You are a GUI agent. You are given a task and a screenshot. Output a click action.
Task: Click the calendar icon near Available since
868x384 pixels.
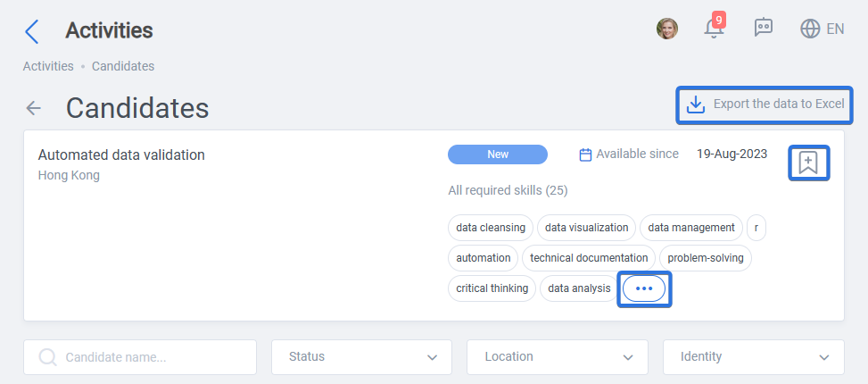pos(585,154)
